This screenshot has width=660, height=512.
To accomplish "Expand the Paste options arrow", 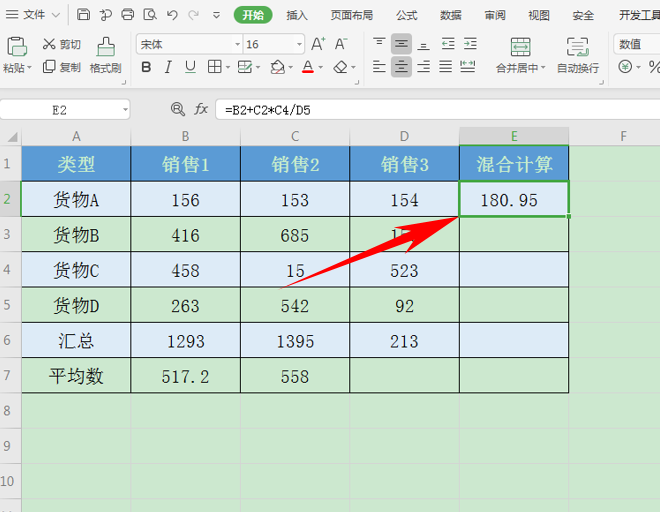I will click(x=29, y=67).
